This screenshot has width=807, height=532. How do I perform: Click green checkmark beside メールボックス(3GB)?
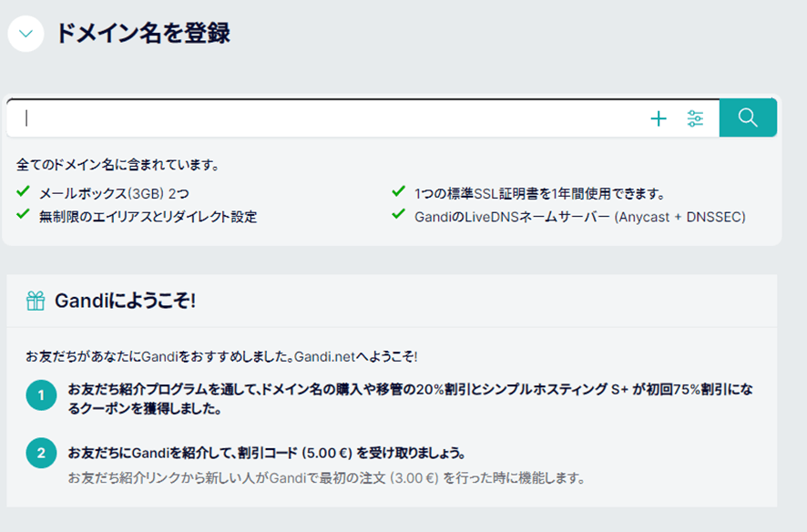(23, 191)
